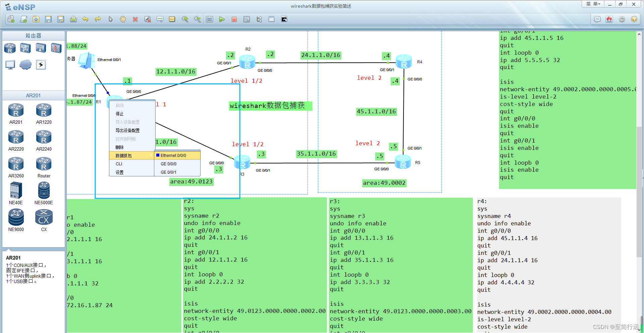Print the topology using the printer icon
Image resolution: width=644 pixels, height=333 pixels.
(73, 19)
